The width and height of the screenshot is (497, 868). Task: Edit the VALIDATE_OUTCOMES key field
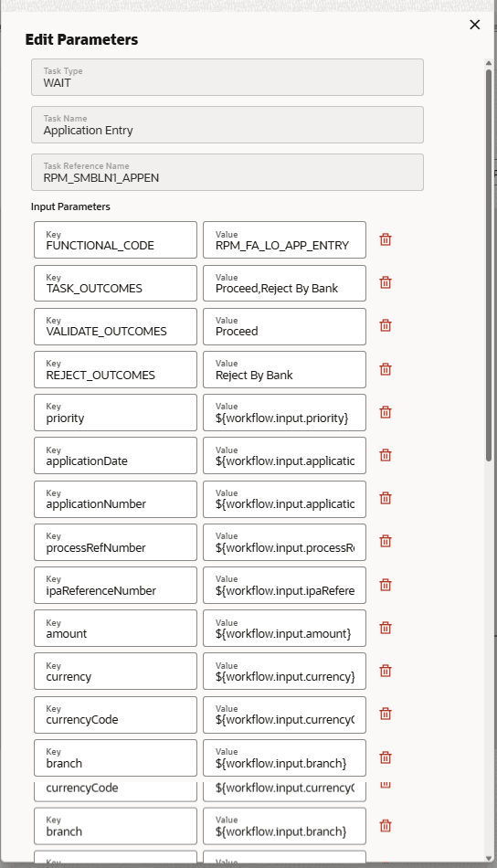115,326
